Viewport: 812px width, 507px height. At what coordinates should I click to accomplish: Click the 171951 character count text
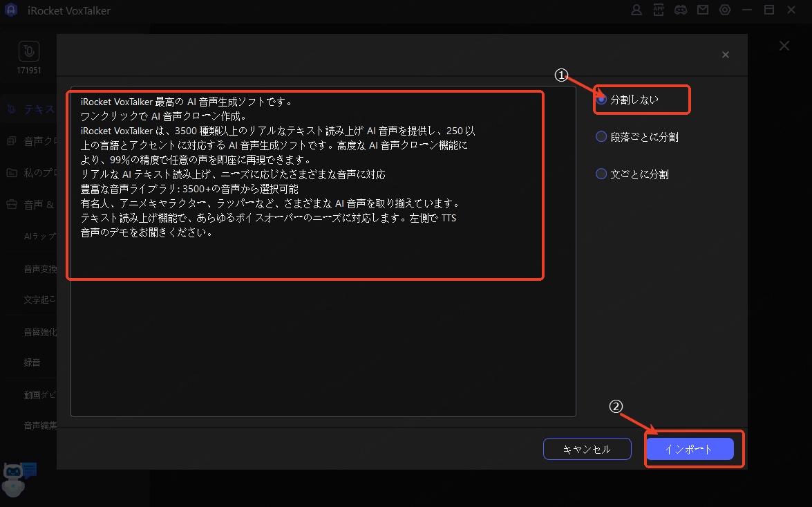(29, 70)
